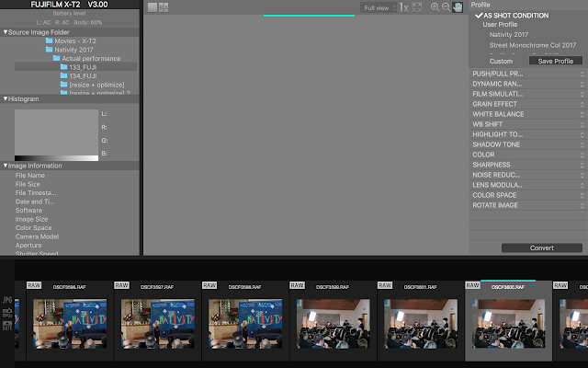
Task: Click the 133_FUJI folder icon
Action: tap(63, 67)
